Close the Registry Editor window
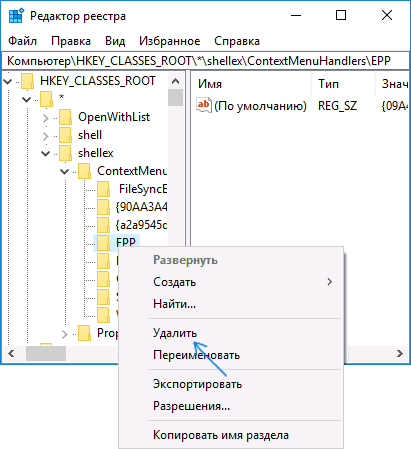 click(x=387, y=15)
